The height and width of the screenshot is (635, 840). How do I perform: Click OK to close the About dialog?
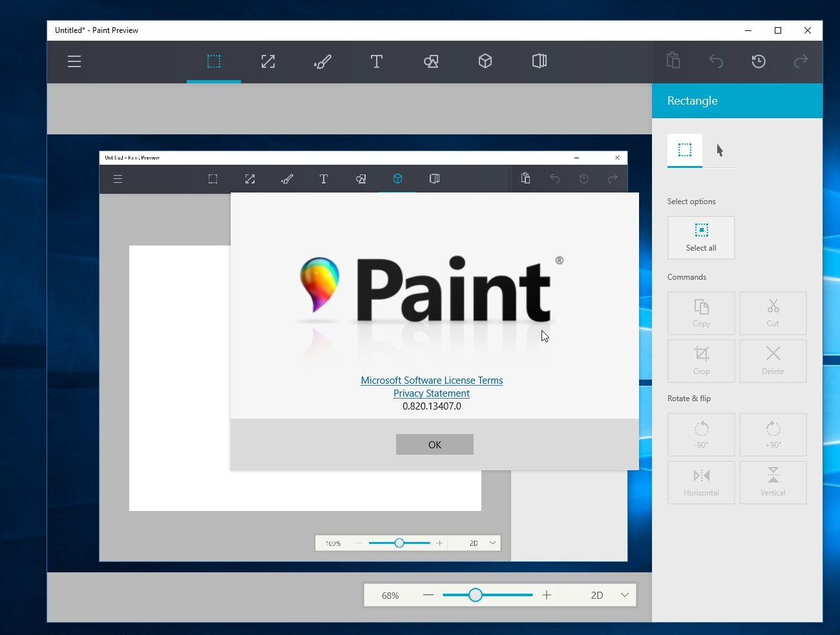click(434, 444)
